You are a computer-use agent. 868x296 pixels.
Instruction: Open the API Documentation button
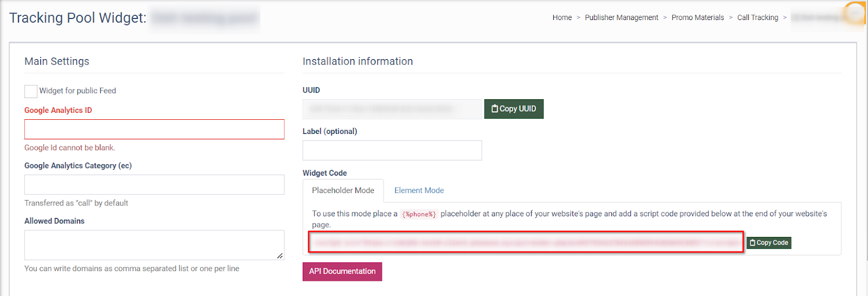point(342,272)
